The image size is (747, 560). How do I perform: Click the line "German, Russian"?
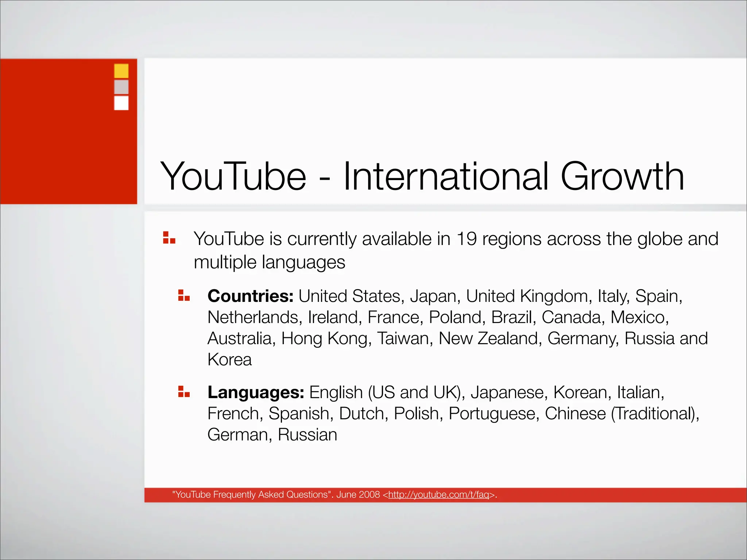coord(272,435)
